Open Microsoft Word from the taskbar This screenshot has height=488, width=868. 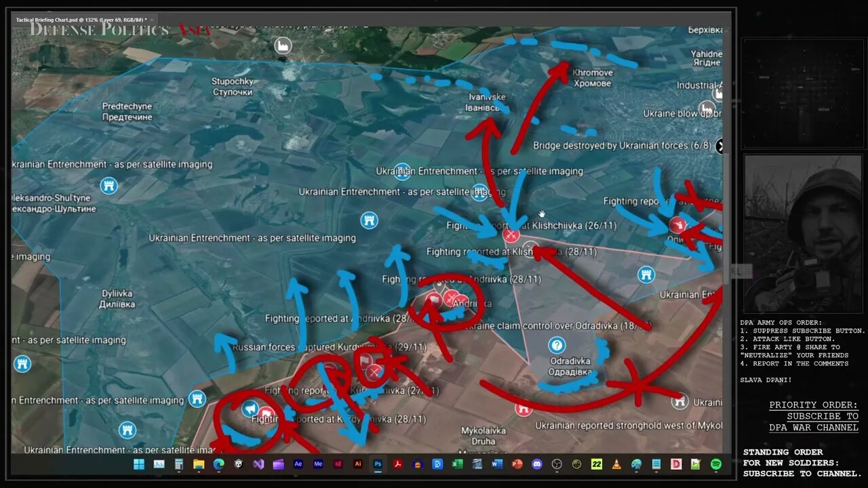(497, 464)
